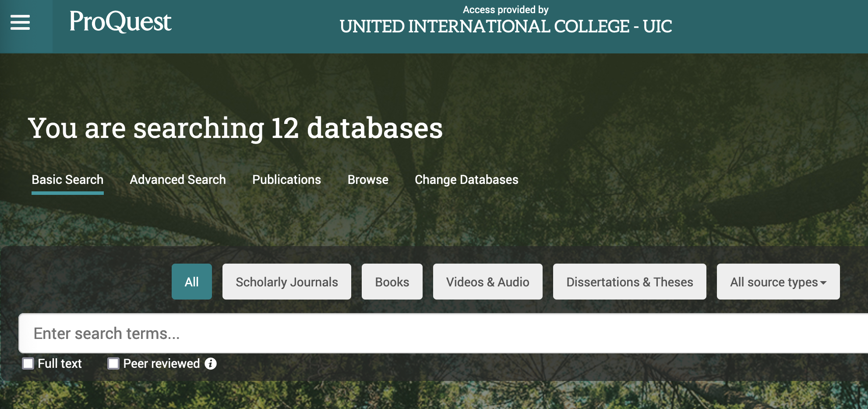Tick the Peer reviewed checkbox
This screenshot has width=868, height=409.
pyautogui.click(x=113, y=363)
